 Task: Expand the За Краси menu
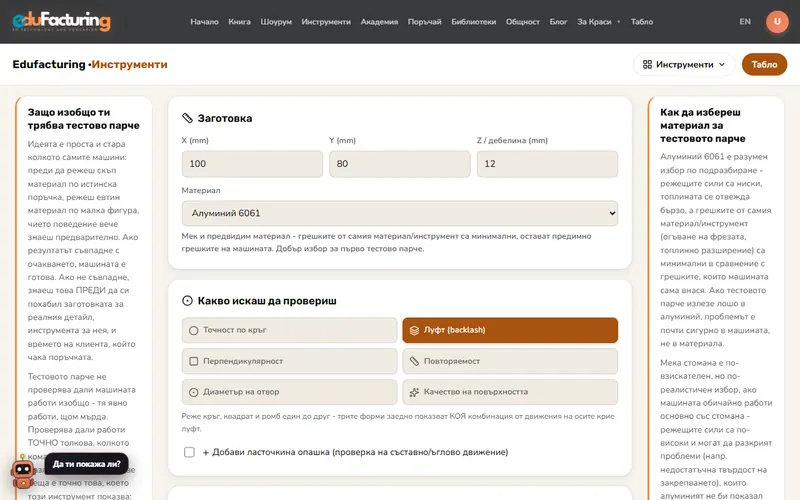coord(598,21)
